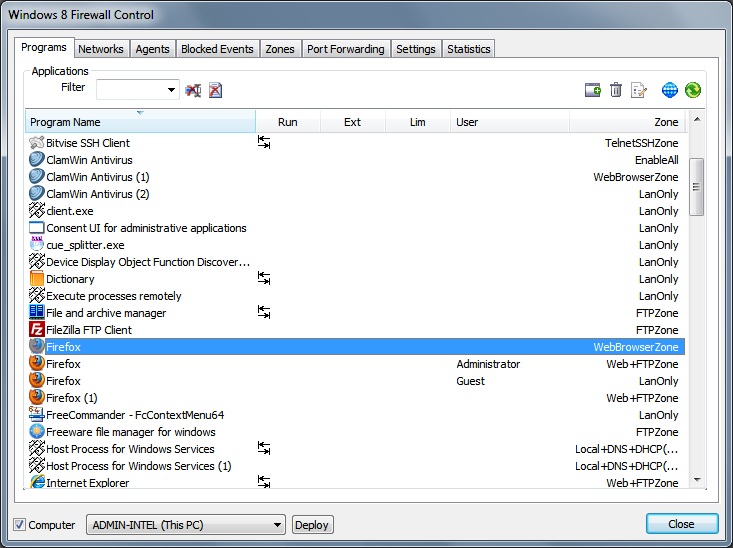733x548 pixels.
Task: Expand the ADMIN-INTEL computer dropdown
Action: [x=278, y=525]
